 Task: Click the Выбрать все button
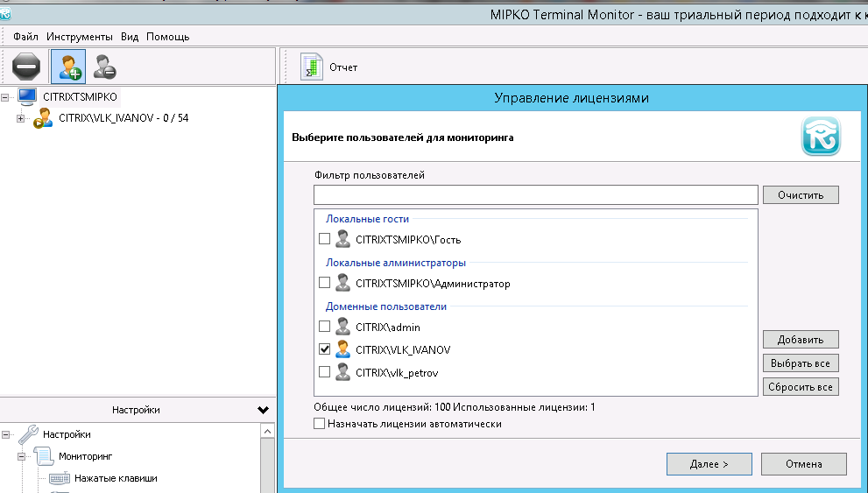click(801, 363)
